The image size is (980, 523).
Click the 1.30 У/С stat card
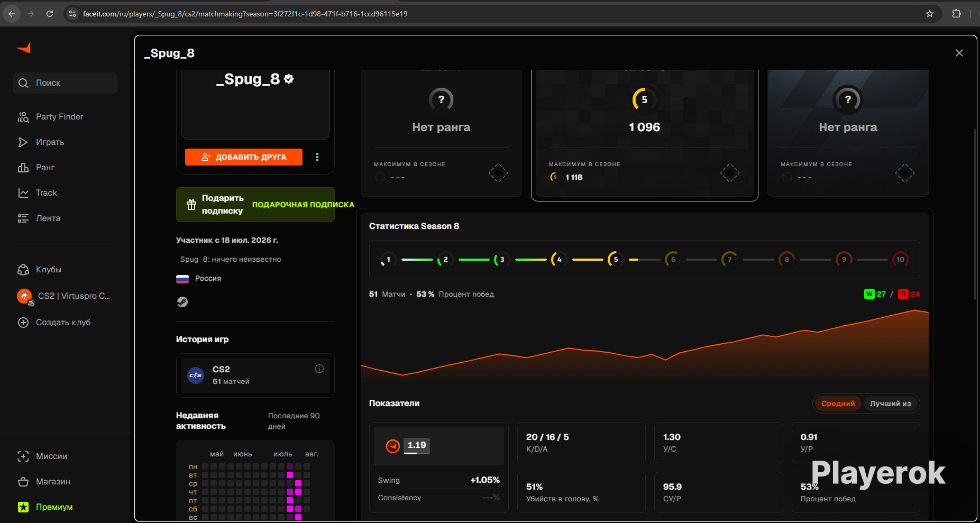719,443
